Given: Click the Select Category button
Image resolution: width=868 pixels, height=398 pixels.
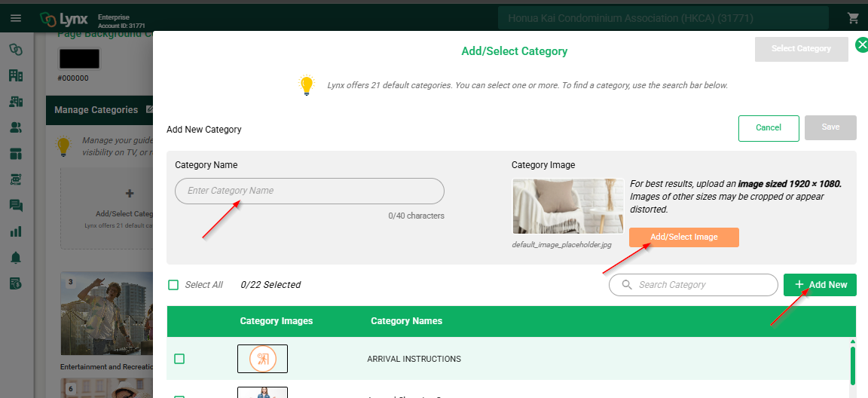Looking at the screenshot, I should click(801, 49).
